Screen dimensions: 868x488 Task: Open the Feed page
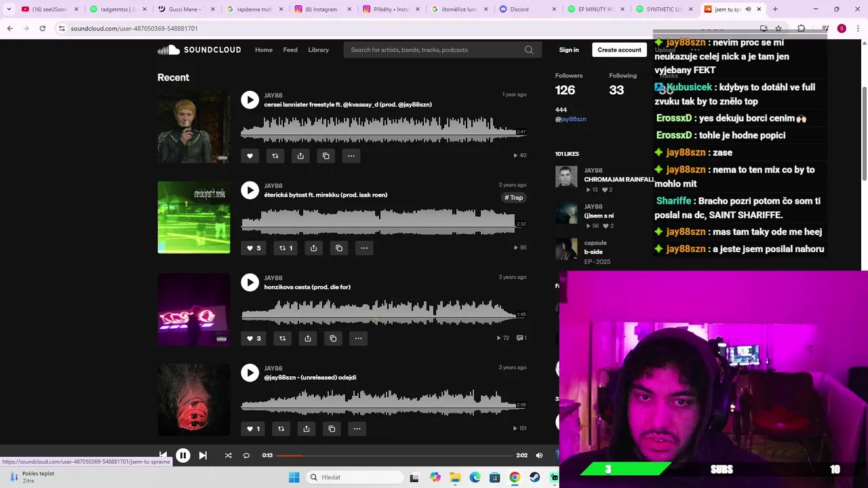(x=290, y=49)
